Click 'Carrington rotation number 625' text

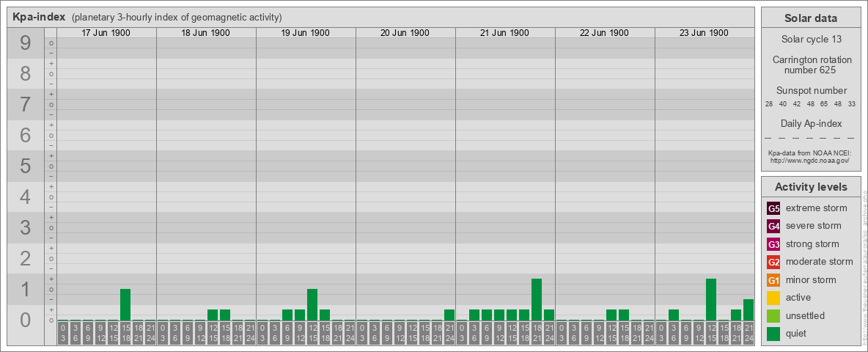[x=811, y=65]
